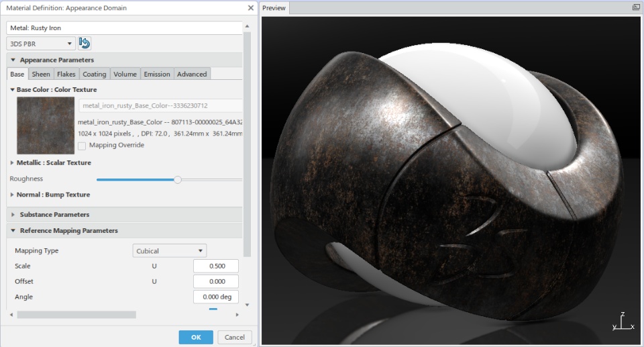This screenshot has width=644, height=347.
Task: Switch to the Sheen tab
Action: 41,75
